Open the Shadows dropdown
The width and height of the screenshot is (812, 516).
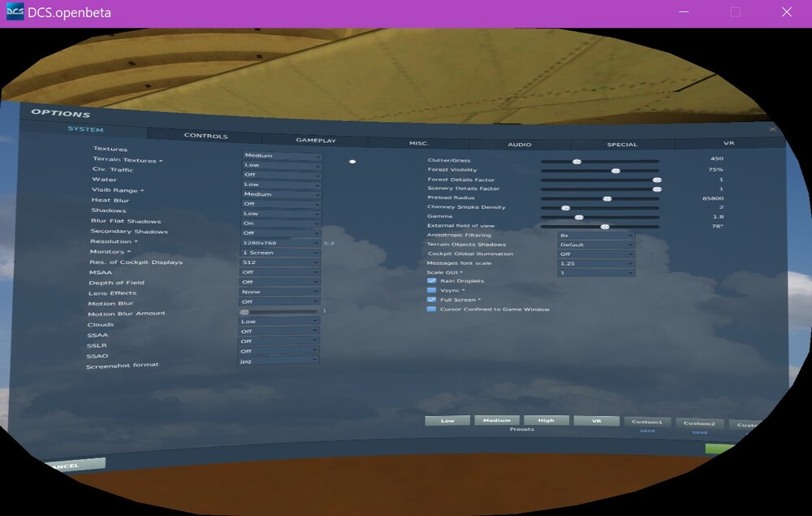(282, 214)
